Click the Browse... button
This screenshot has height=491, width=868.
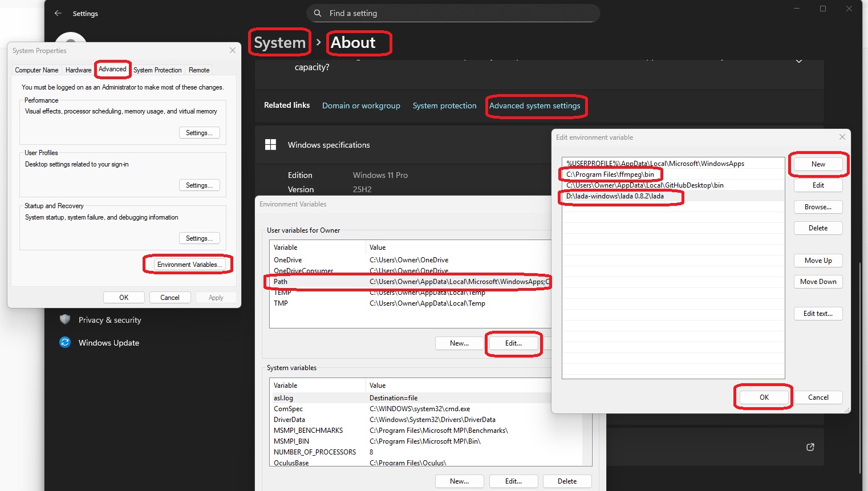(x=818, y=207)
